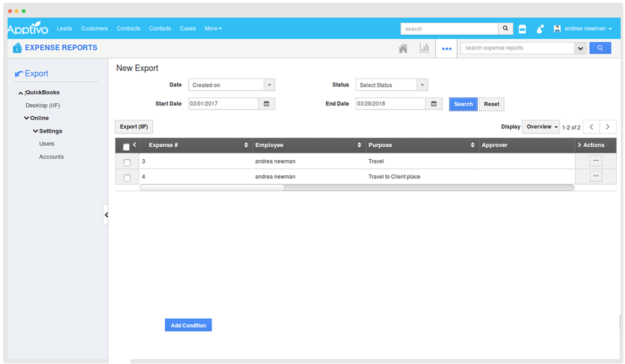Viewport: 625px width, 364px height.
Task: Click the three-dots more options icon in header
Action: click(447, 48)
